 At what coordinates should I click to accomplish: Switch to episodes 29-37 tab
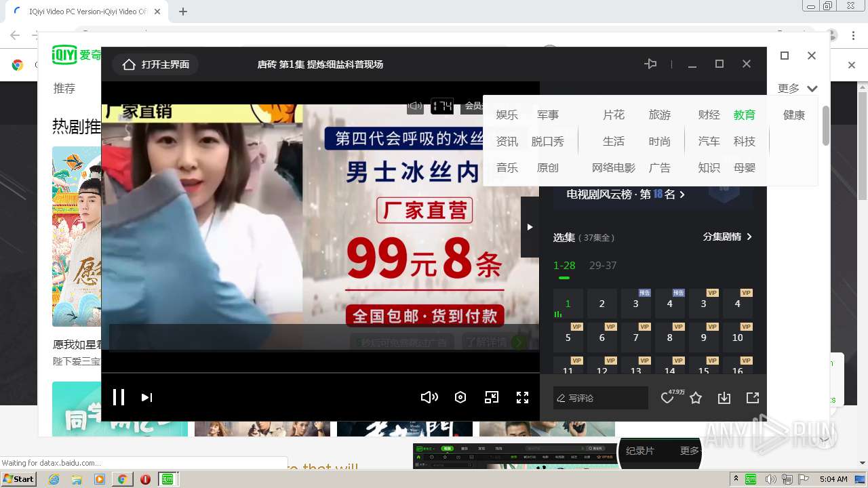pyautogui.click(x=603, y=266)
